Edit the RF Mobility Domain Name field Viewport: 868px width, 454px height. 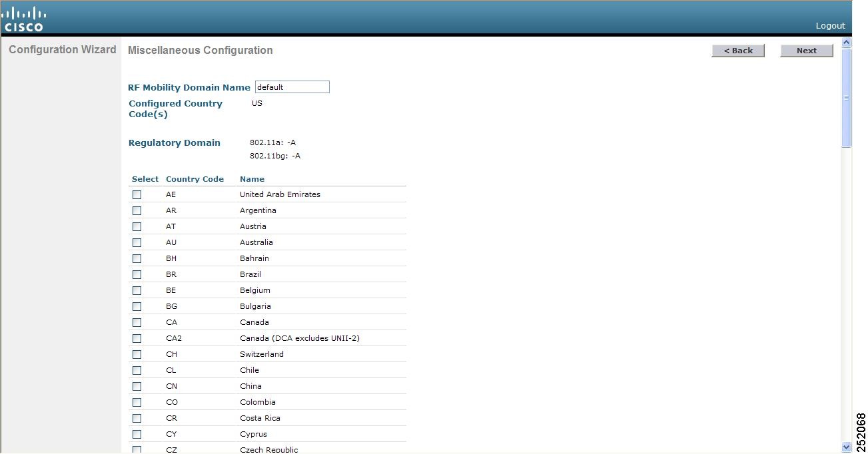(292, 87)
